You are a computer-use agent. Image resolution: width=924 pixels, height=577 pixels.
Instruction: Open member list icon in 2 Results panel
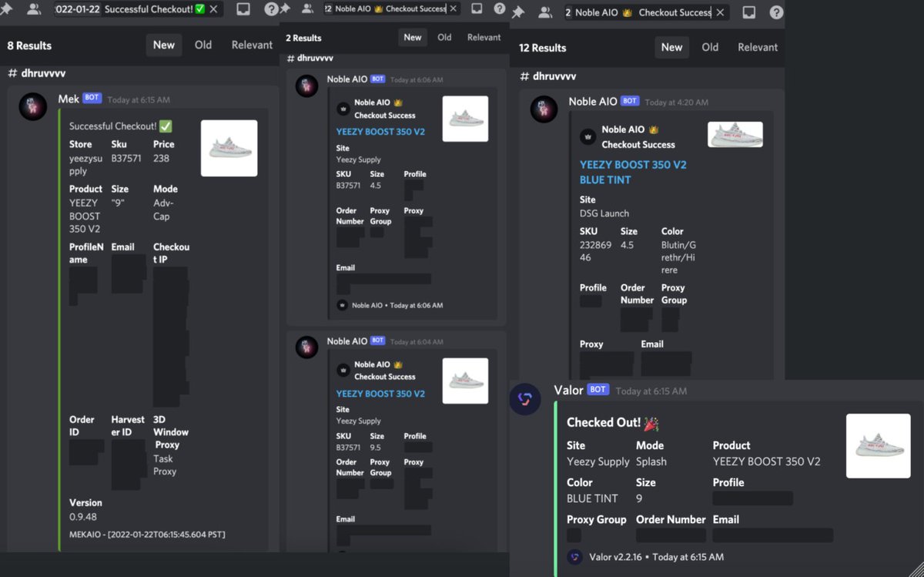[x=308, y=8]
